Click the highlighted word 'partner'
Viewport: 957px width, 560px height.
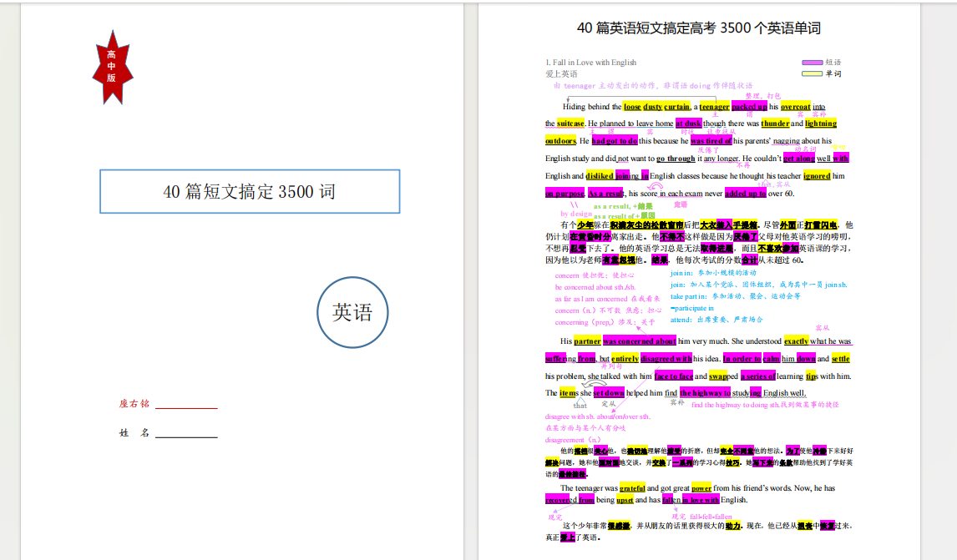(x=587, y=341)
